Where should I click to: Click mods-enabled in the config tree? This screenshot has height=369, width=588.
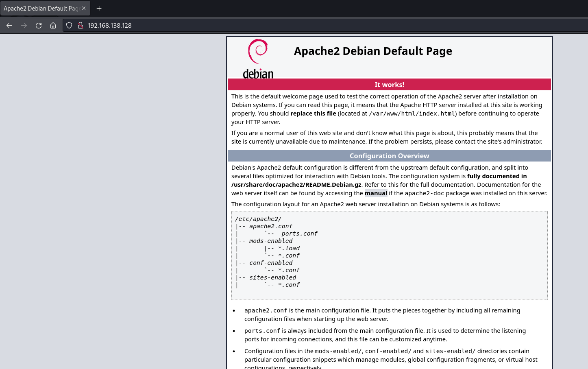click(271, 241)
